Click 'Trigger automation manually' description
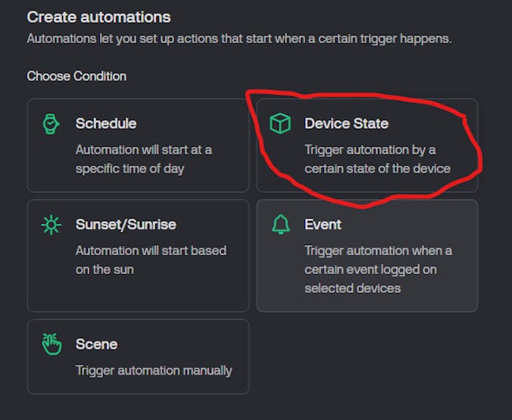Screen dimensions: 512x420 click(154, 370)
